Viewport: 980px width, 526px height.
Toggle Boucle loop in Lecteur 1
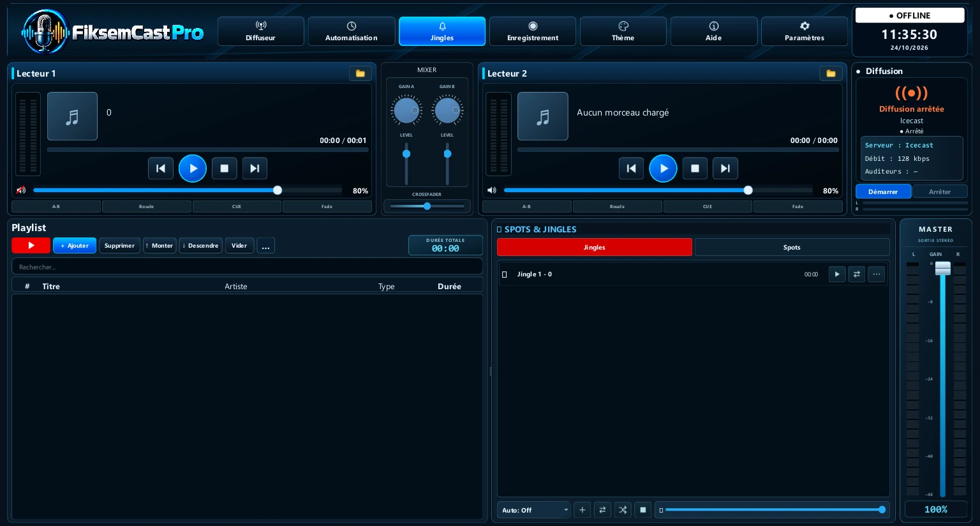147,207
